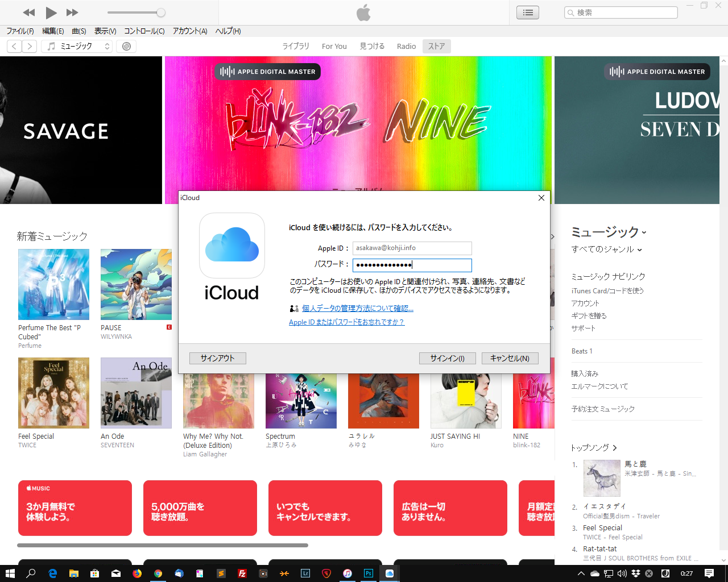Image resolution: width=728 pixels, height=582 pixels.
Task: Open the Beats 1 link
Action: [x=582, y=351]
